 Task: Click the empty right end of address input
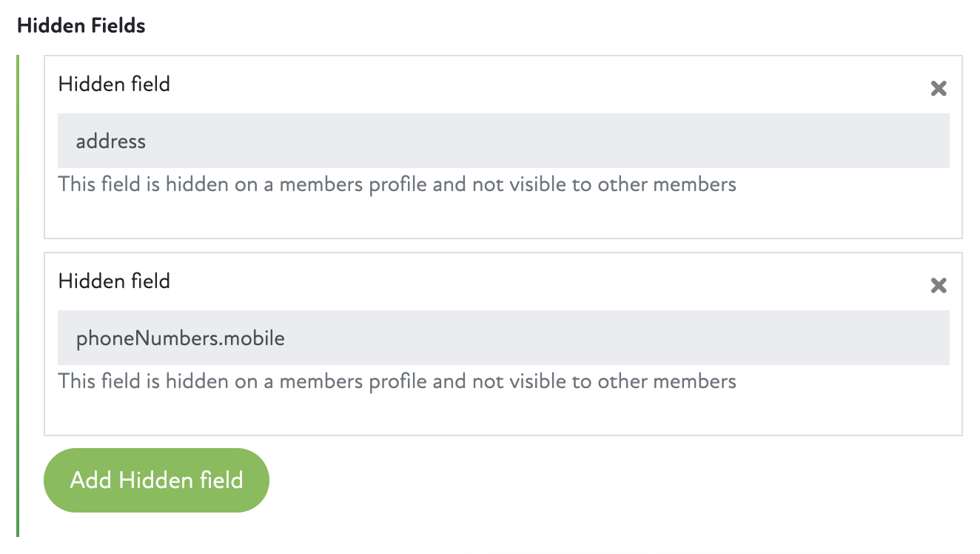851,141
